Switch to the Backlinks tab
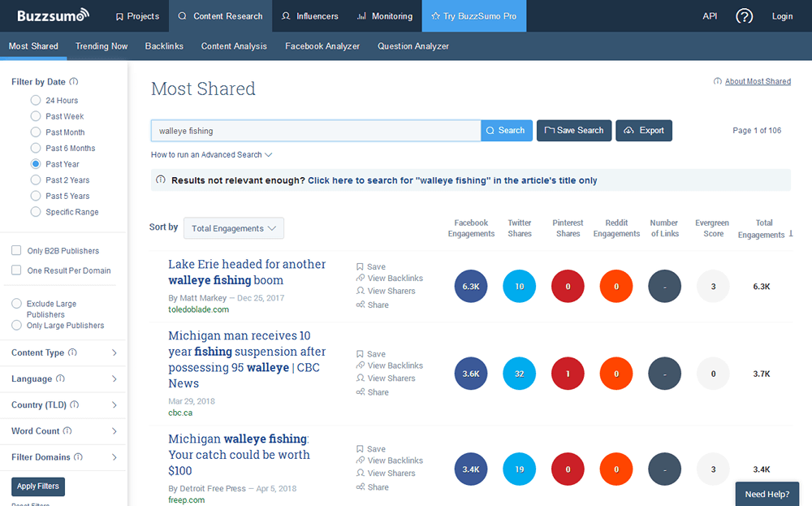812x506 pixels. [164, 46]
